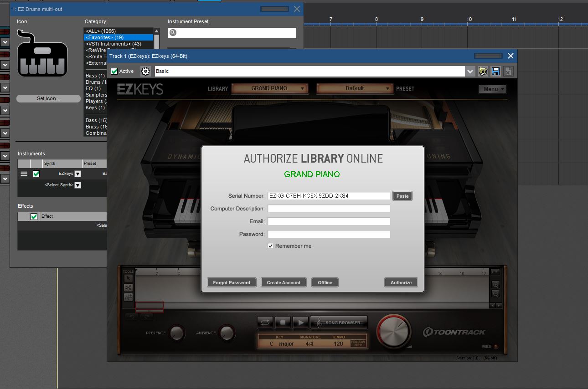Disable the EZkeys synth checkbox in Instruments
Image resolution: width=588 pixels, height=389 pixels.
pyautogui.click(x=36, y=174)
